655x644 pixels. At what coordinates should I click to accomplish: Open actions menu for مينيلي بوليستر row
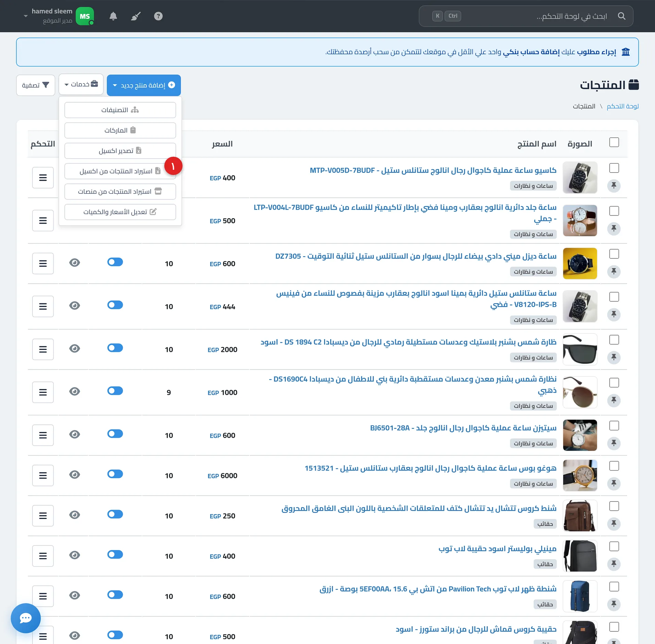point(43,556)
